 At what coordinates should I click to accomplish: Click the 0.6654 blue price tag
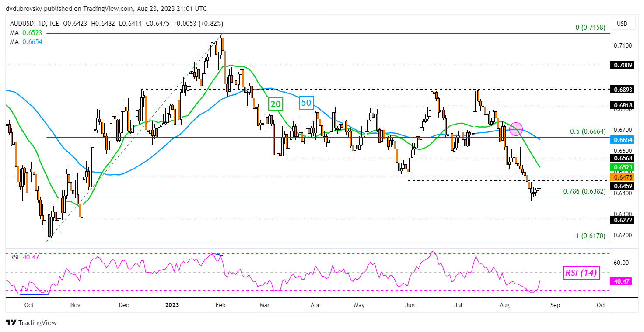click(x=623, y=139)
